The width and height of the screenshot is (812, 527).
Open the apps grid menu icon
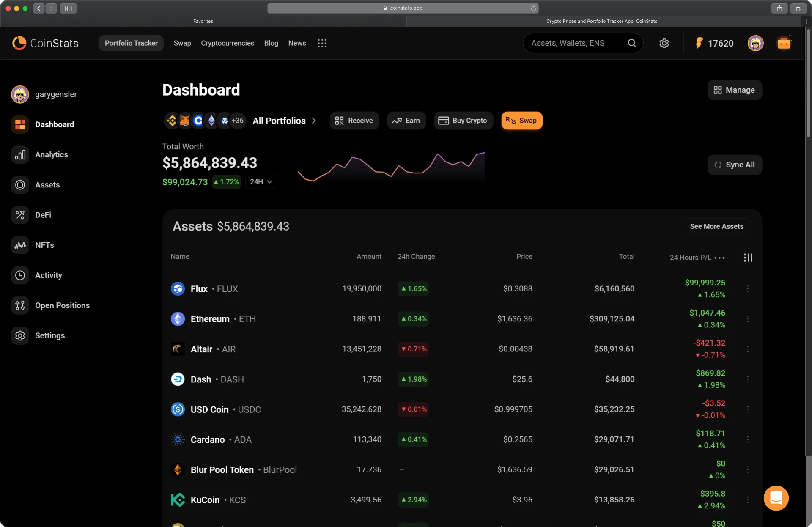click(322, 43)
